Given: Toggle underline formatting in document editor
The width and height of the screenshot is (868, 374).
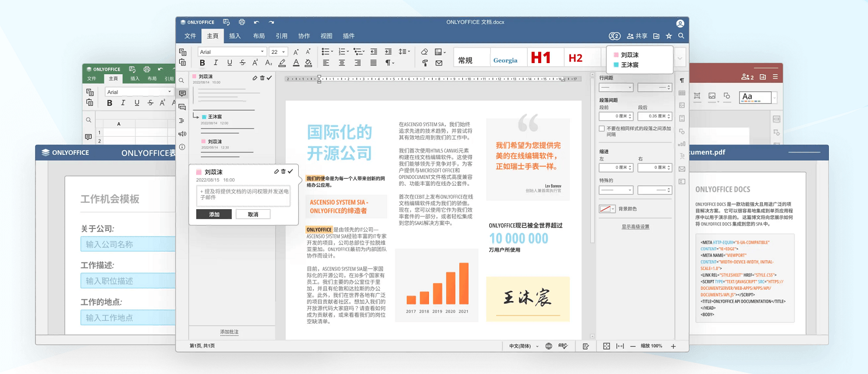Looking at the screenshot, I should (x=229, y=63).
